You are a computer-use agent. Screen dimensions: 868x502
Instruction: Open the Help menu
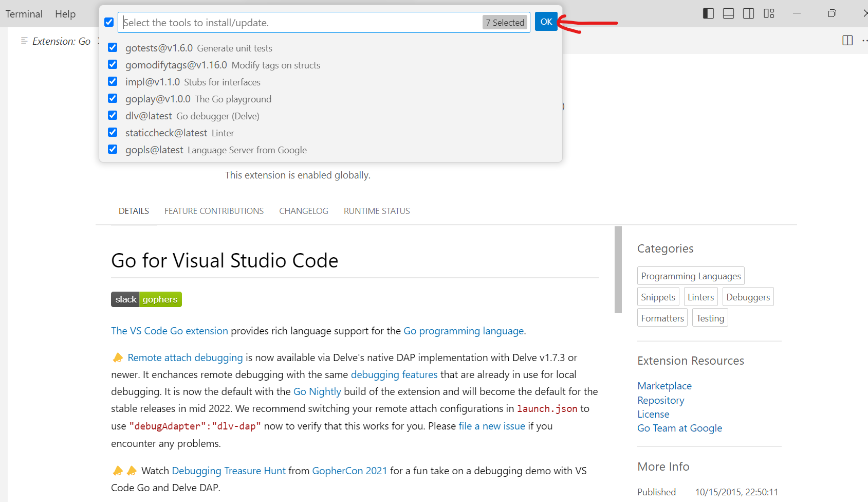coord(65,14)
